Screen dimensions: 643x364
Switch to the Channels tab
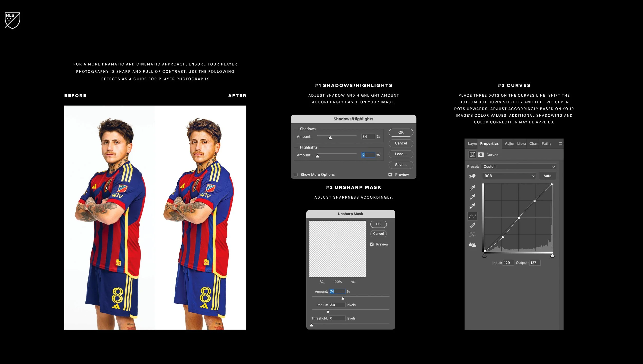(533, 144)
